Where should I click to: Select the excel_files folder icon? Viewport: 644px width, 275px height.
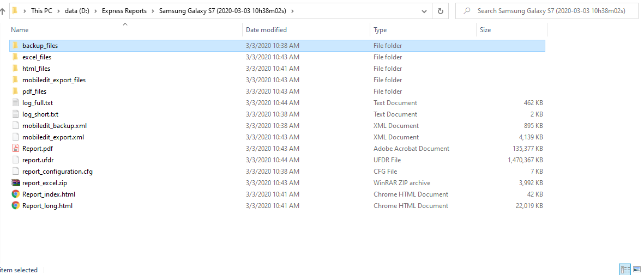coord(16,57)
